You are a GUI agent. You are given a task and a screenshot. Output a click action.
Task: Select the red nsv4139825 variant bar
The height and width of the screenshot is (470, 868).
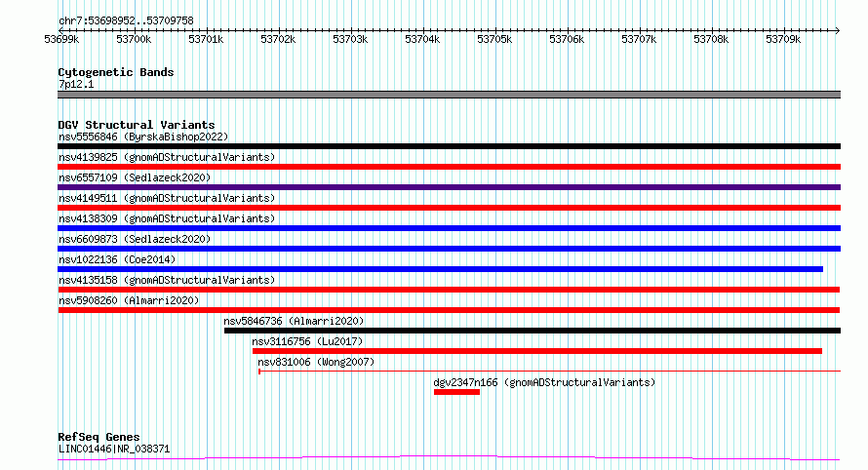tap(449, 167)
